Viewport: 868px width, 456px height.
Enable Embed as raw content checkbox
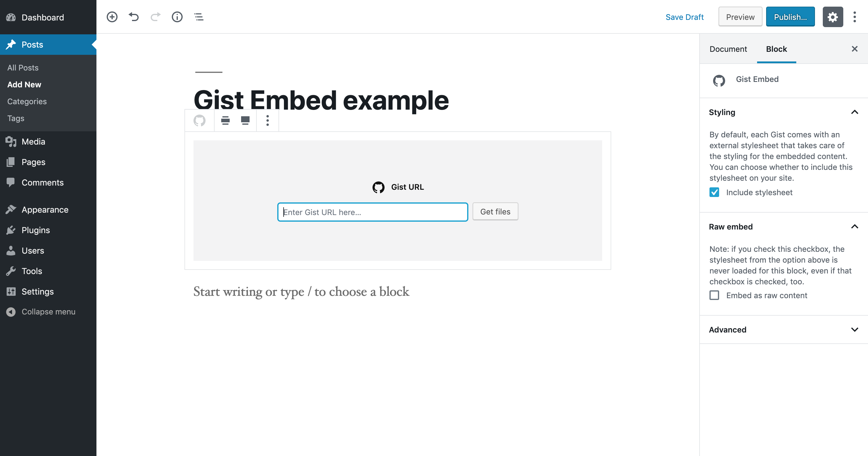(x=714, y=295)
